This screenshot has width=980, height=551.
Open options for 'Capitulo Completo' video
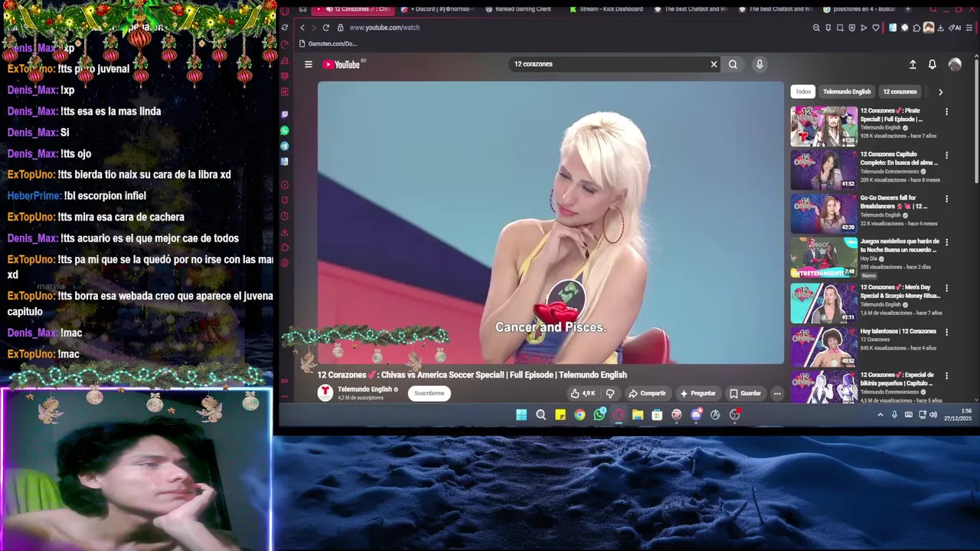point(946,155)
